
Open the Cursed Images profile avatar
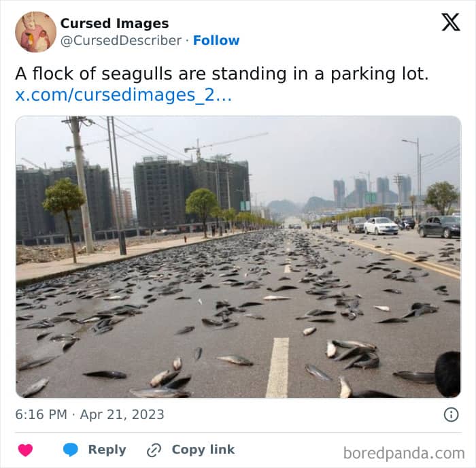coord(36,32)
